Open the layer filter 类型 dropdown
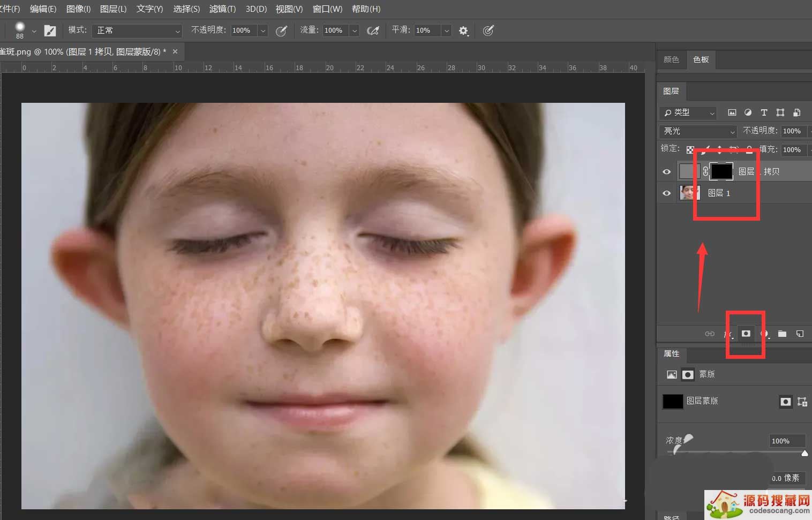 (688, 112)
